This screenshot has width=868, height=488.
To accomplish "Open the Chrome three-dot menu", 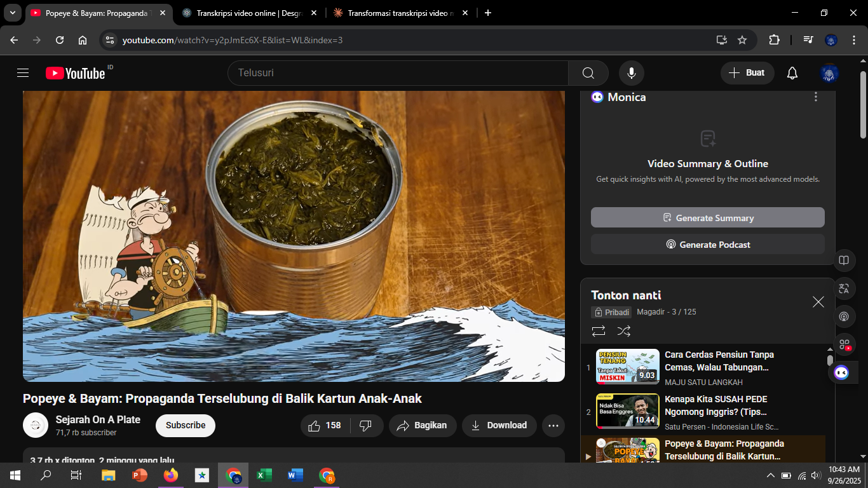I will click(853, 40).
